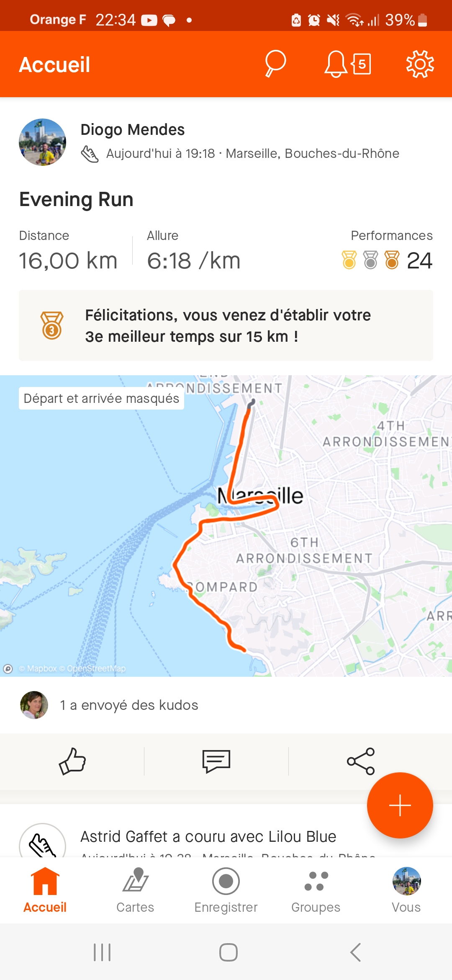Open the Marseille route map

click(x=226, y=526)
